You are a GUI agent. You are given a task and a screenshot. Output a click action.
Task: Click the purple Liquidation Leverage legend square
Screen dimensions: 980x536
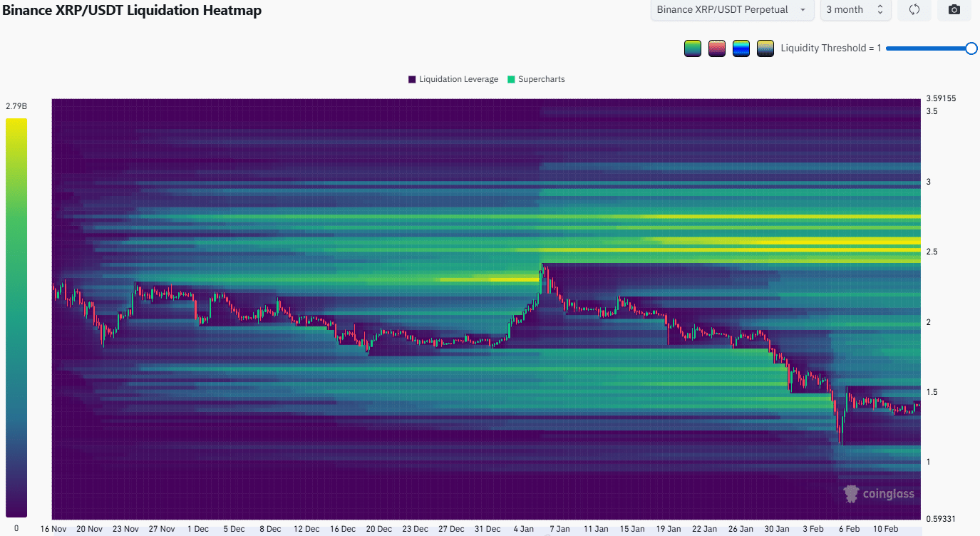click(412, 79)
